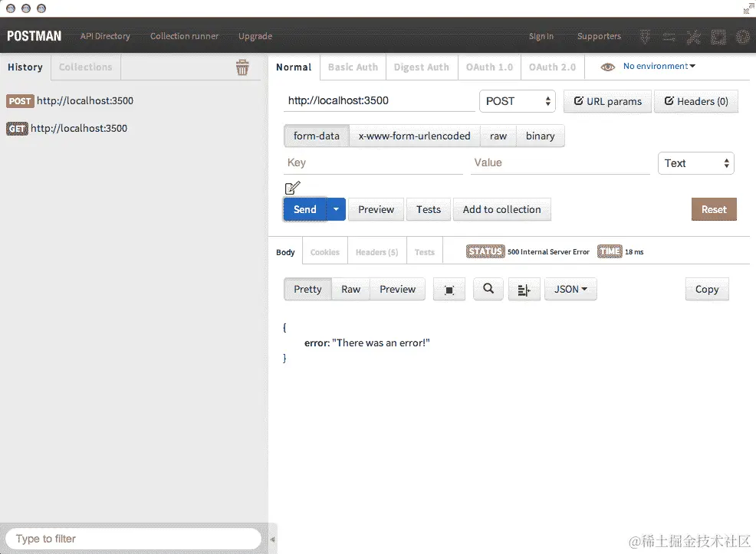Open the No environment dropdown
This screenshot has width=756, height=554.
click(659, 66)
